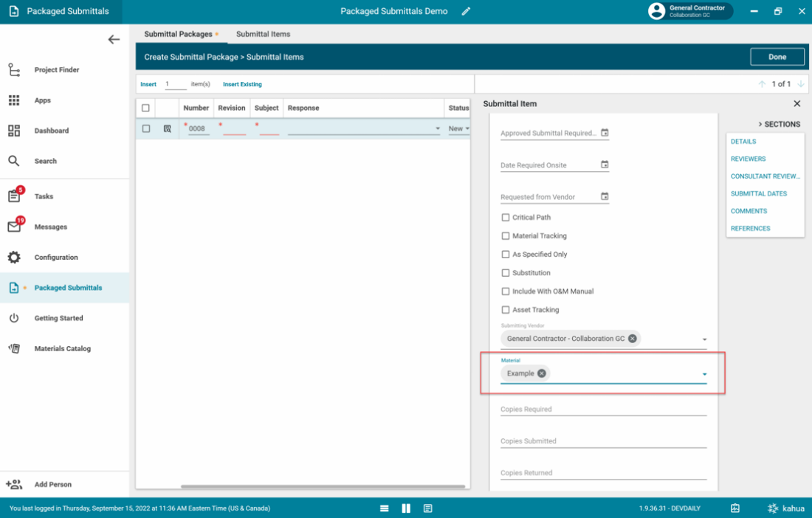Screen dimensions: 812x518
Task: Open the Submitting Vendor dropdown
Action: (x=704, y=339)
